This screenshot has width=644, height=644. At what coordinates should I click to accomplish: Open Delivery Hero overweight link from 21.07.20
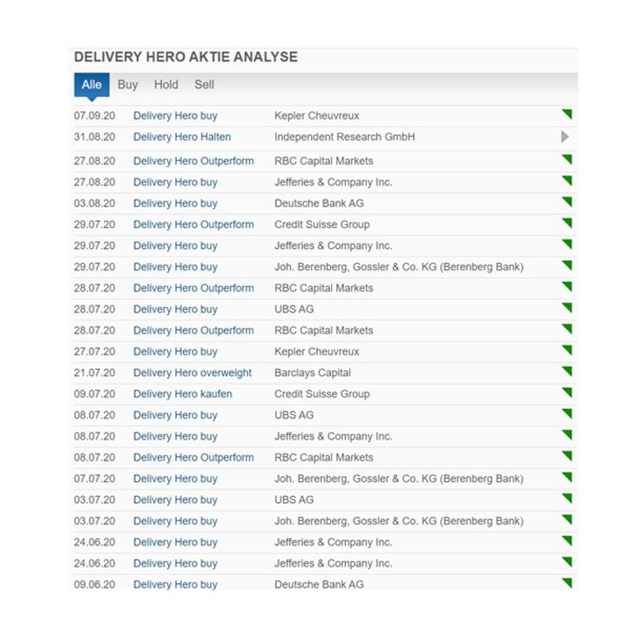tap(192, 373)
